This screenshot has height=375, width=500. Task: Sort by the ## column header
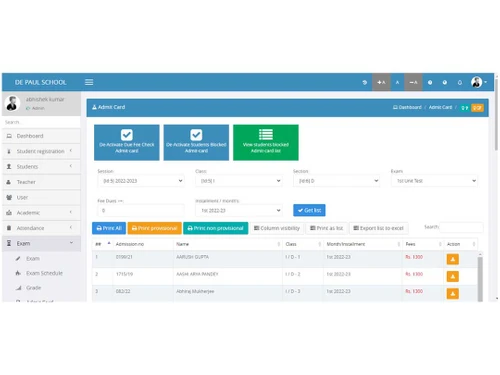click(x=102, y=244)
